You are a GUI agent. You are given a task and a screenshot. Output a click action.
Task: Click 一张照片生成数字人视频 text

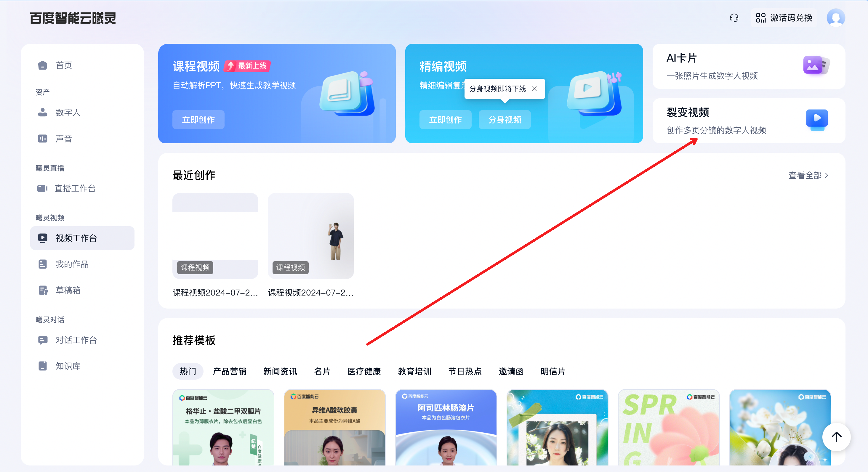pos(712,76)
